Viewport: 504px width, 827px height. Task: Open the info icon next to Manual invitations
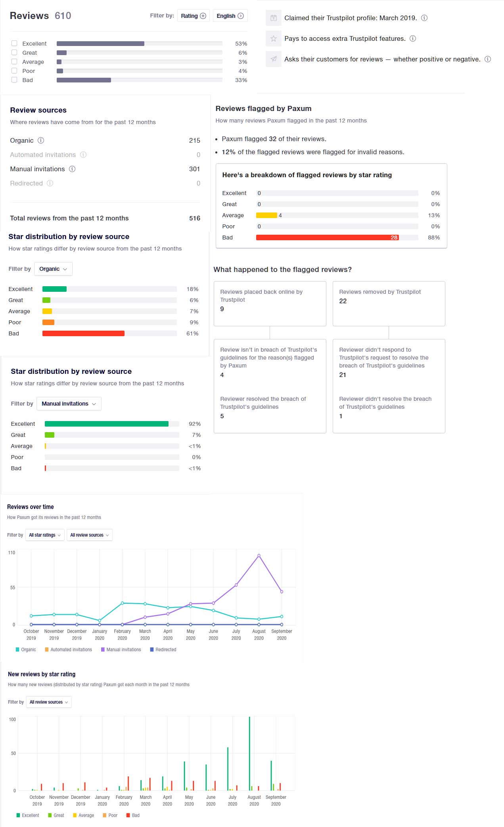click(x=72, y=169)
